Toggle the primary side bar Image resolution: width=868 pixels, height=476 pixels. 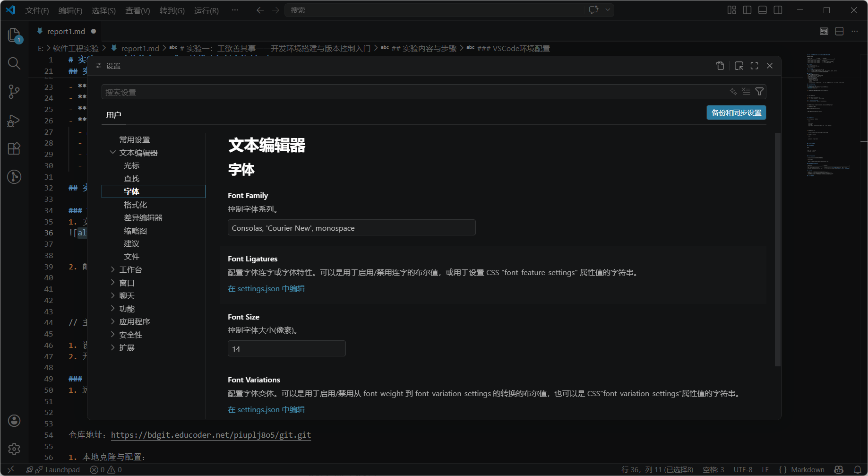(747, 10)
